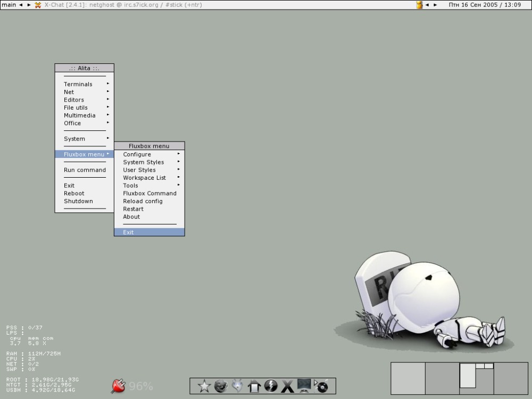The height and width of the screenshot is (399, 532).
Task: Open the Workspace List submenu
Action: [x=149, y=178]
